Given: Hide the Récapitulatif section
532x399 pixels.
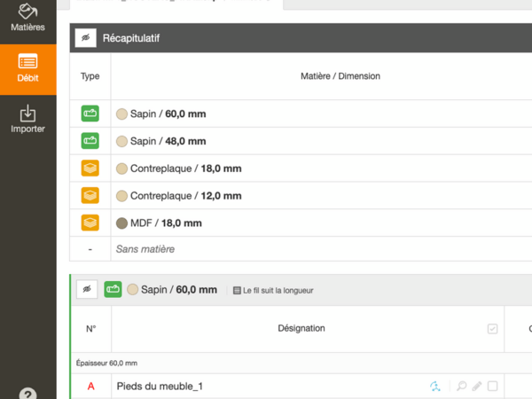Looking at the screenshot, I should pyautogui.click(x=85, y=38).
